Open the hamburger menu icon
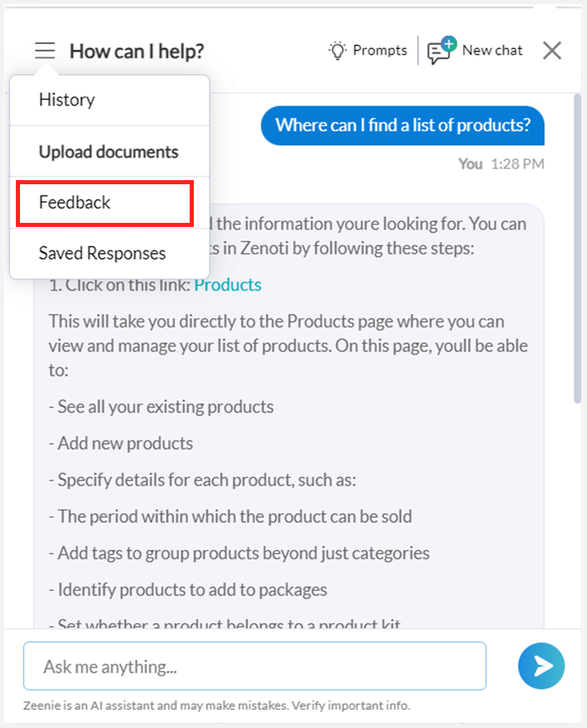 pyautogui.click(x=45, y=50)
